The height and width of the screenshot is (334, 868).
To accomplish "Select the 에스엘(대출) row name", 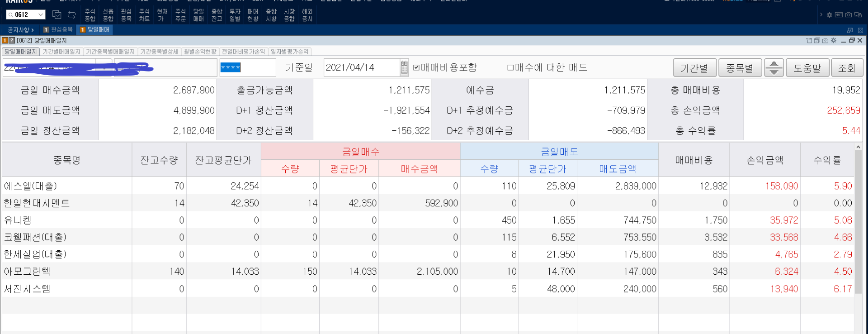I will tap(31, 186).
